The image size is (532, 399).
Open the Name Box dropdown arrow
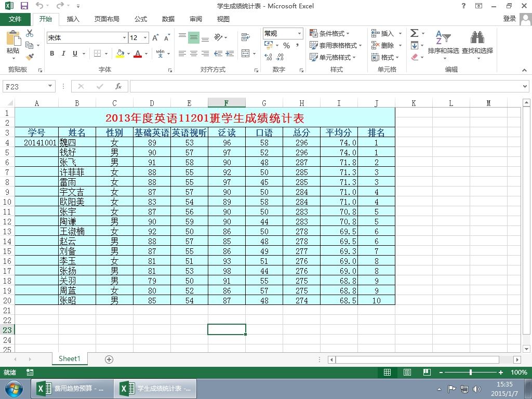click(x=50, y=86)
